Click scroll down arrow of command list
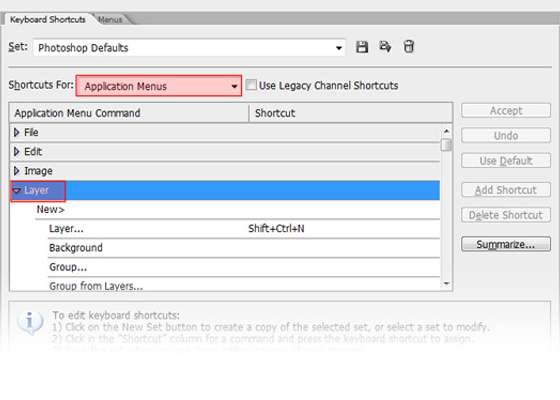This screenshot has width=560, height=400. (x=446, y=284)
